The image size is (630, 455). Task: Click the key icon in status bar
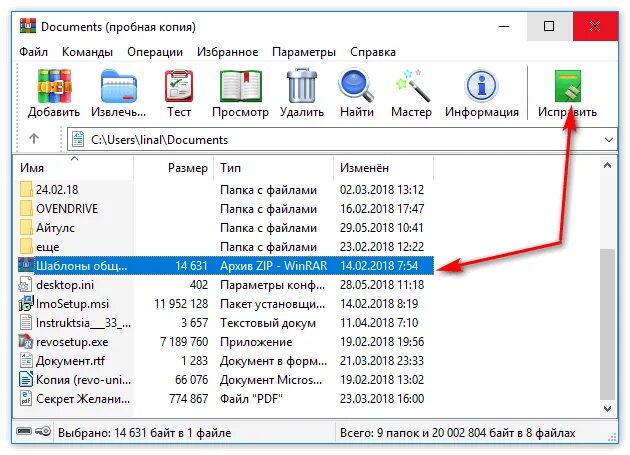43,431
